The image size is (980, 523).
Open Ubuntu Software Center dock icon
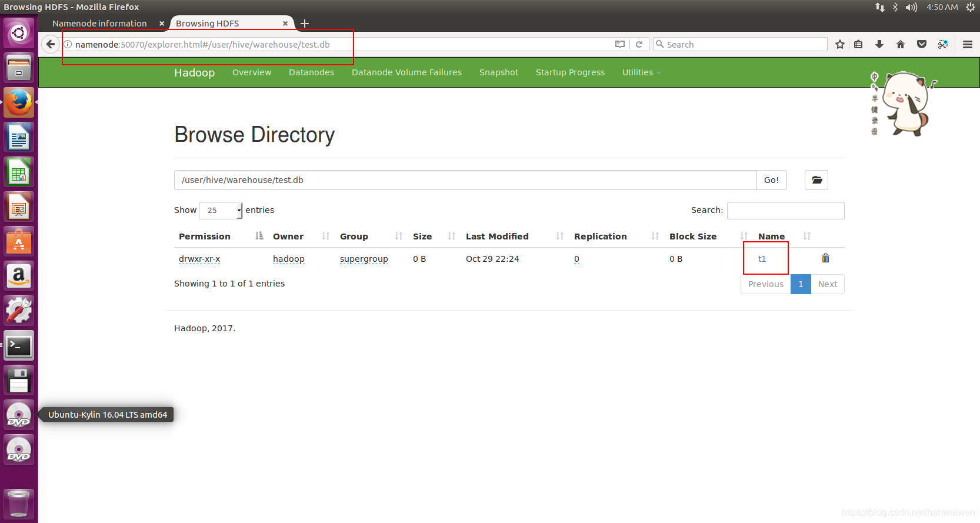point(19,241)
